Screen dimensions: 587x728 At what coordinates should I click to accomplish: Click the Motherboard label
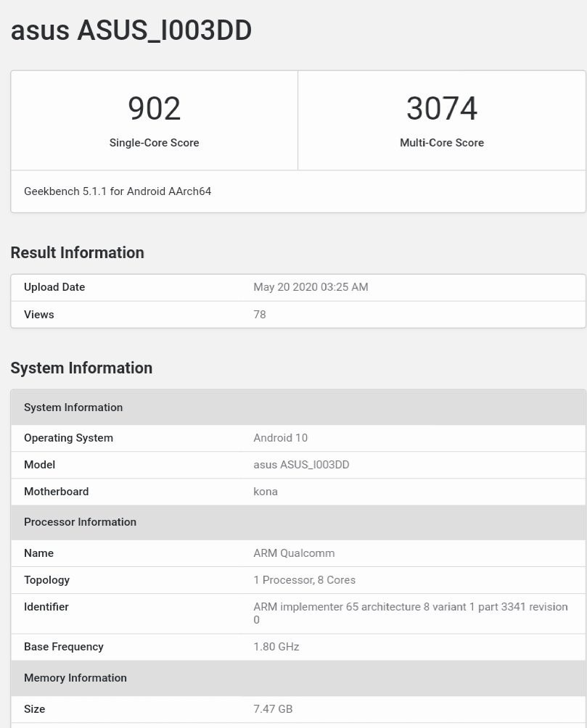pos(57,491)
